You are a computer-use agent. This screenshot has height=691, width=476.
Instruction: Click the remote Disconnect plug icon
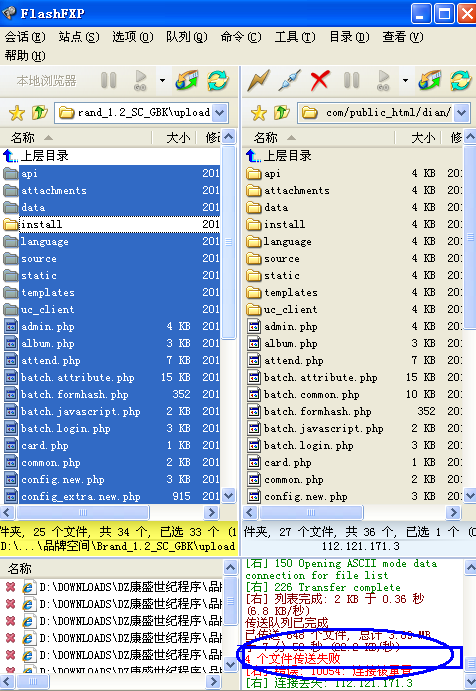290,81
